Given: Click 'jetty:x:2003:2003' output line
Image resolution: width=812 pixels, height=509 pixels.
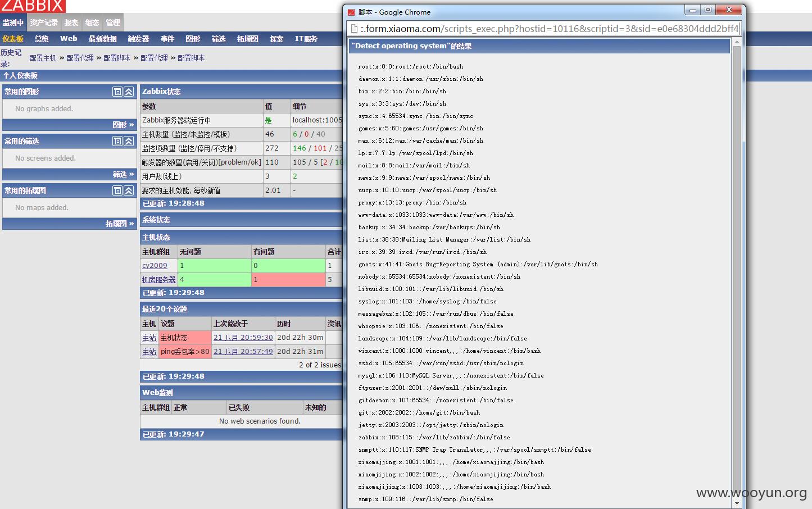Looking at the screenshot, I should click(x=431, y=425).
